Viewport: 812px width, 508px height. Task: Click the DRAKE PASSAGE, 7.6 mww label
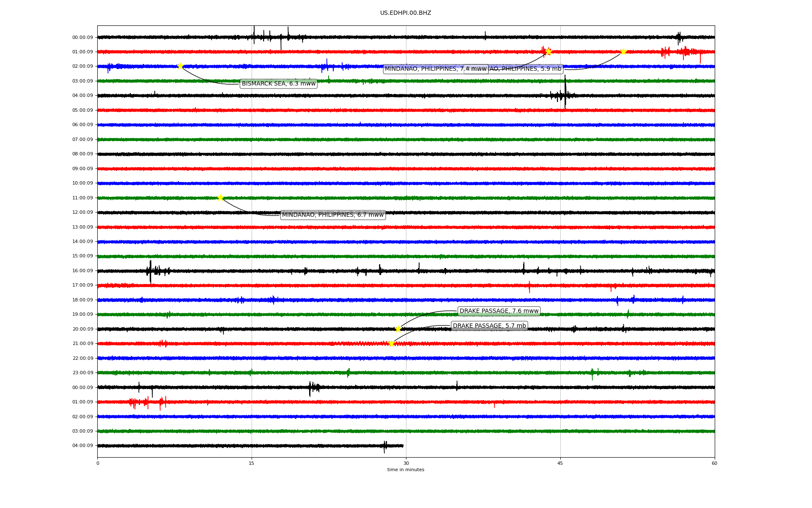[x=499, y=311]
